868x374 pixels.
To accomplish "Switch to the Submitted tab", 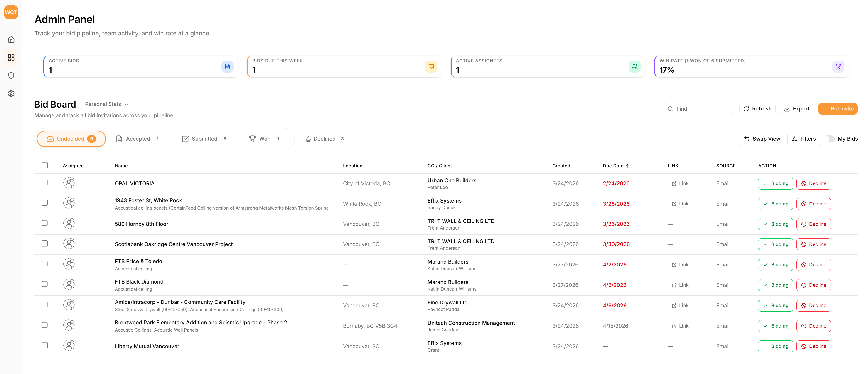I will 204,139.
